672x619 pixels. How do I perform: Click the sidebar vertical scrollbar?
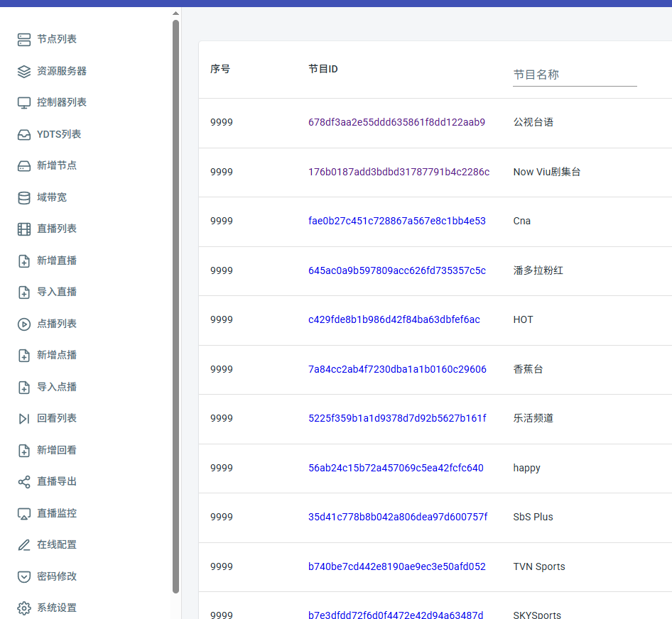click(175, 305)
